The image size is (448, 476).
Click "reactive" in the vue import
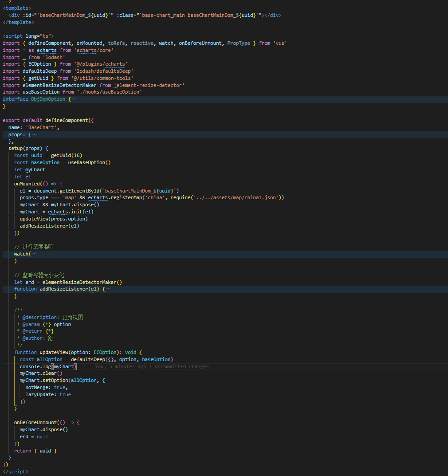click(x=142, y=43)
